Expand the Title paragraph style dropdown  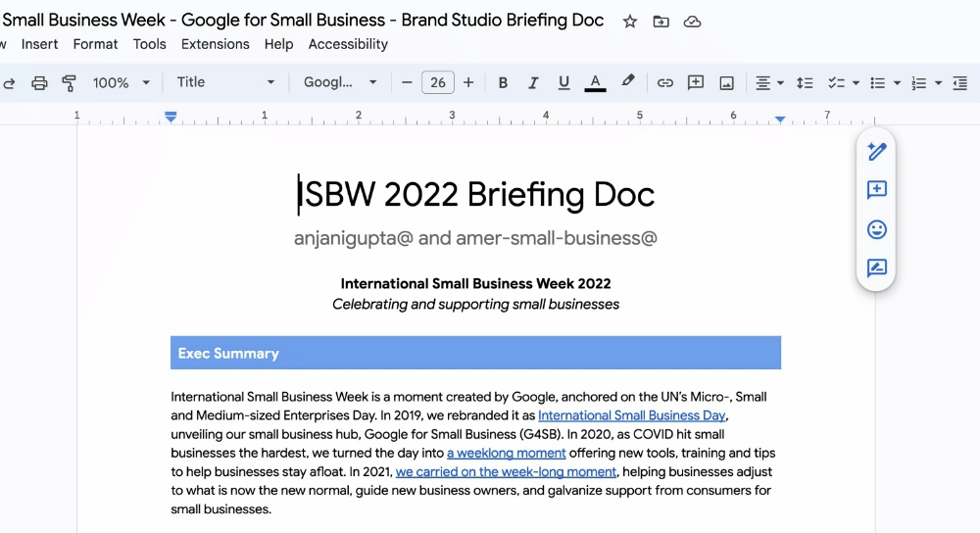(225, 82)
